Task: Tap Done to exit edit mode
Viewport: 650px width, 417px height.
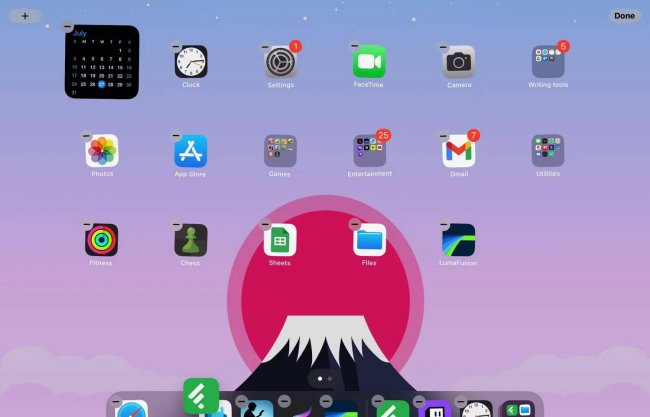Action: pyautogui.click(x=624, y=16)
